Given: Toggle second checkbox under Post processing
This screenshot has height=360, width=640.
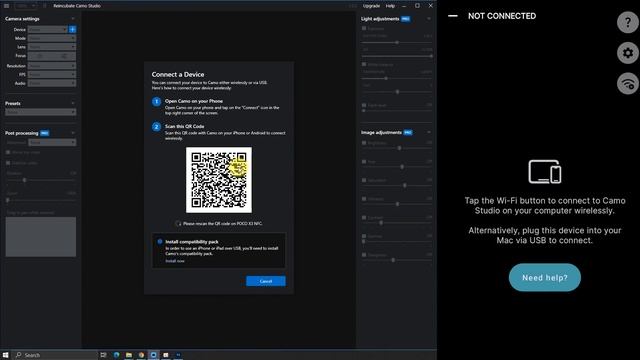Looking at the screenshot, I should click(x=8, y=163).
